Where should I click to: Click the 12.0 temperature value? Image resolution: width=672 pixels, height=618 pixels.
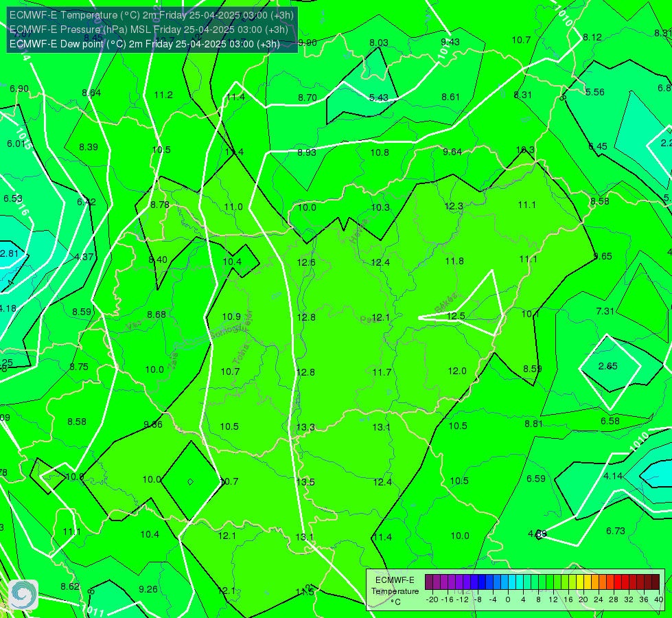457,371
